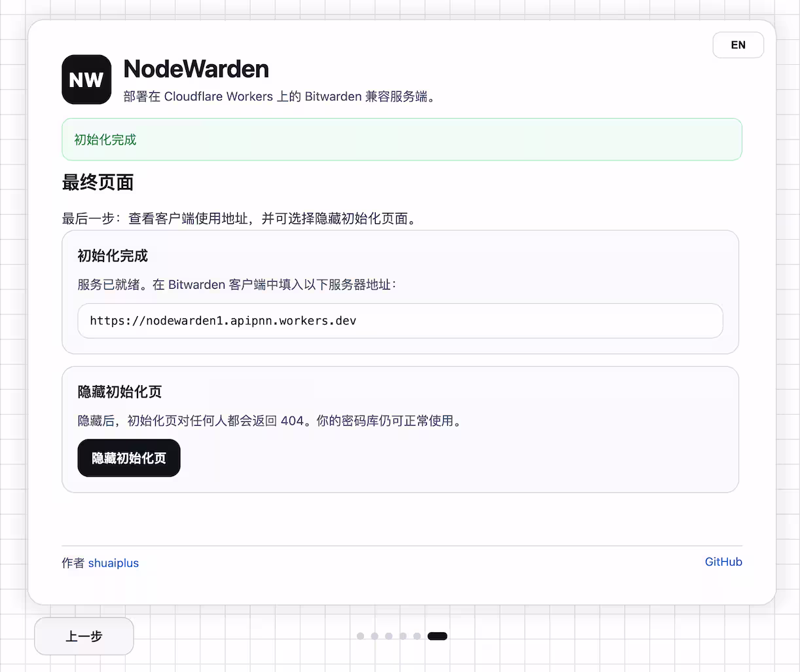
Task: Select the server address text field
Action: pos(400,321)
